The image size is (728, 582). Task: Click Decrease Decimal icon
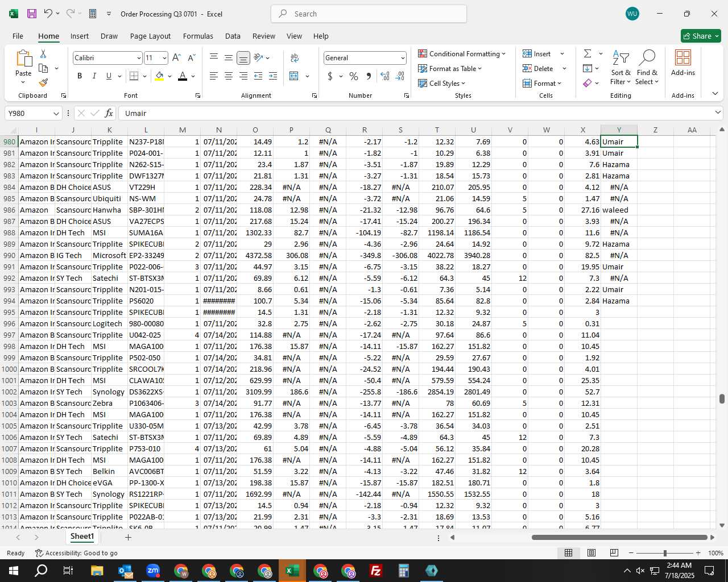coord(400,76)
